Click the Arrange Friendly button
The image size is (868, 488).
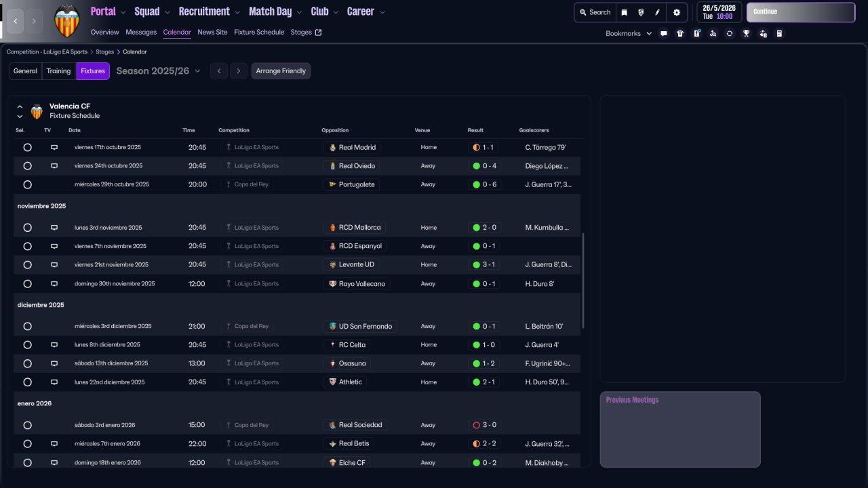(x=281, y=71)
